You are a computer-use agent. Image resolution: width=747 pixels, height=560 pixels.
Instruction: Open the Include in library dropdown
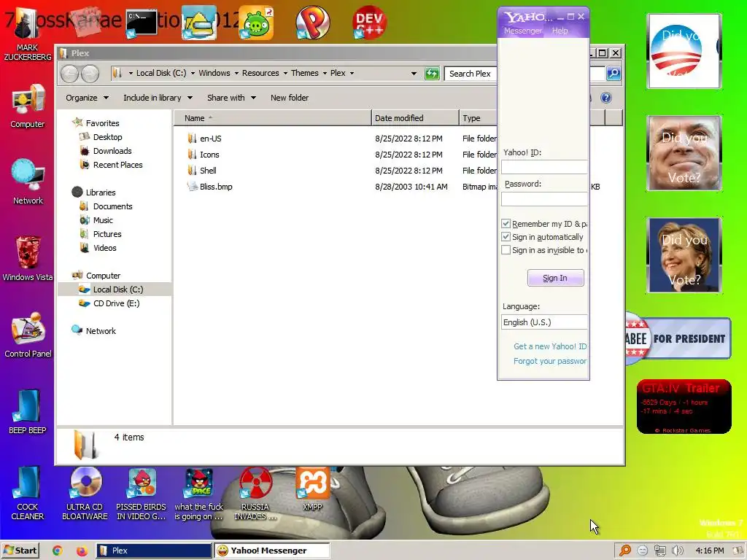[158, 98]
